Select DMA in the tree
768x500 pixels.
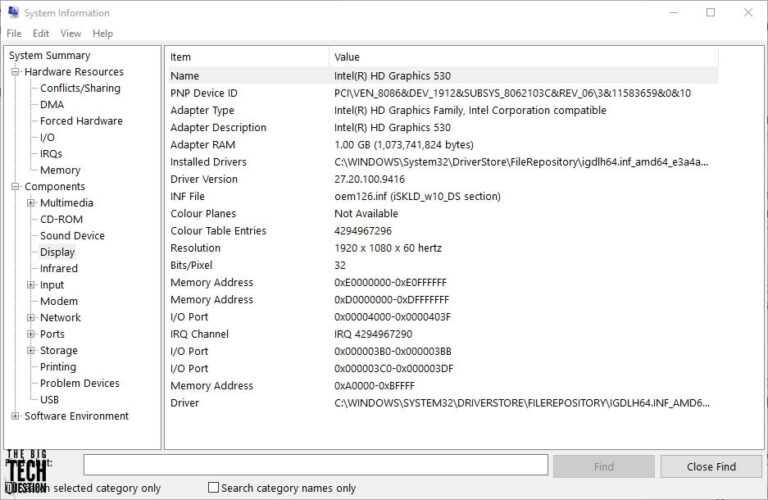tap(52, 104)
